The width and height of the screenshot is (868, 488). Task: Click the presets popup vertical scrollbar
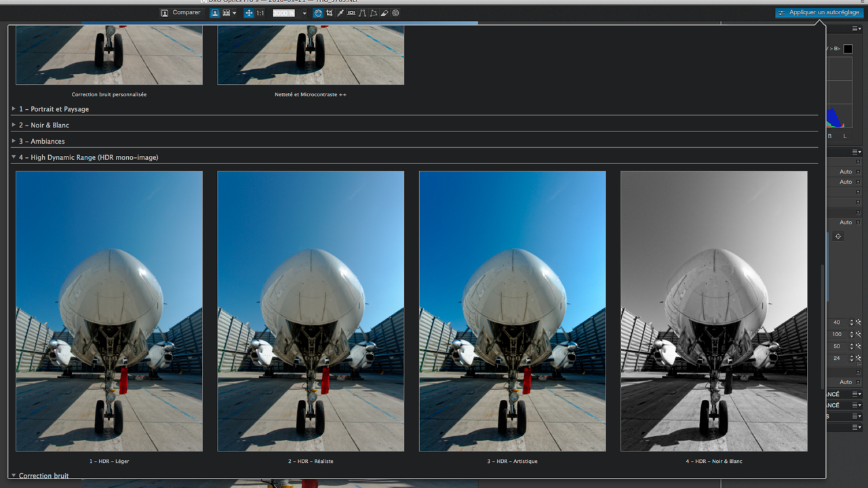click(823, 325)
